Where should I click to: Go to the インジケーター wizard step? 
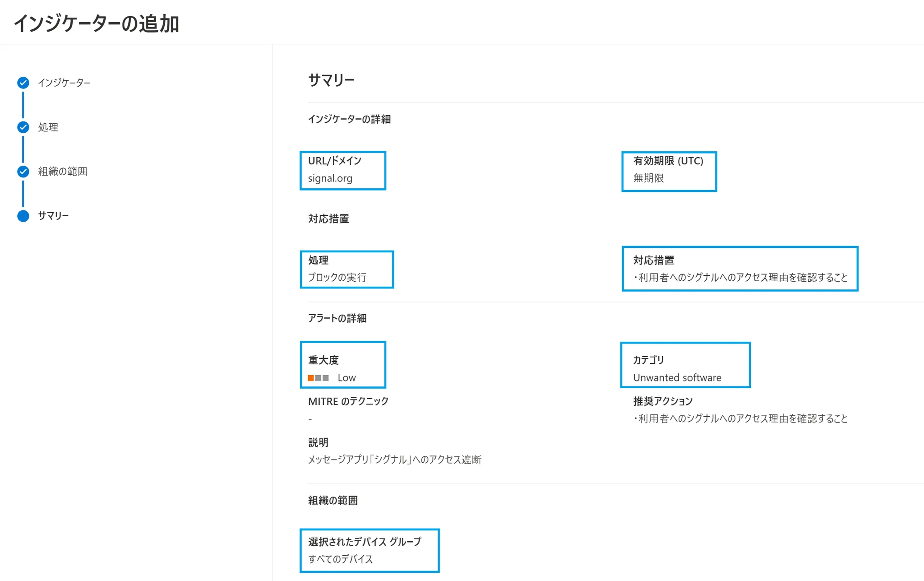click(x=64, y=83)
